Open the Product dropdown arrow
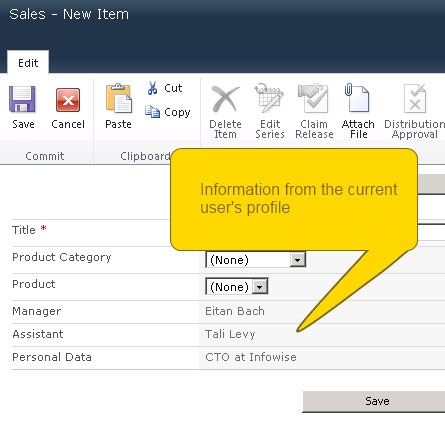The width and height of the screenshot is (445, 435). (260, 287)
